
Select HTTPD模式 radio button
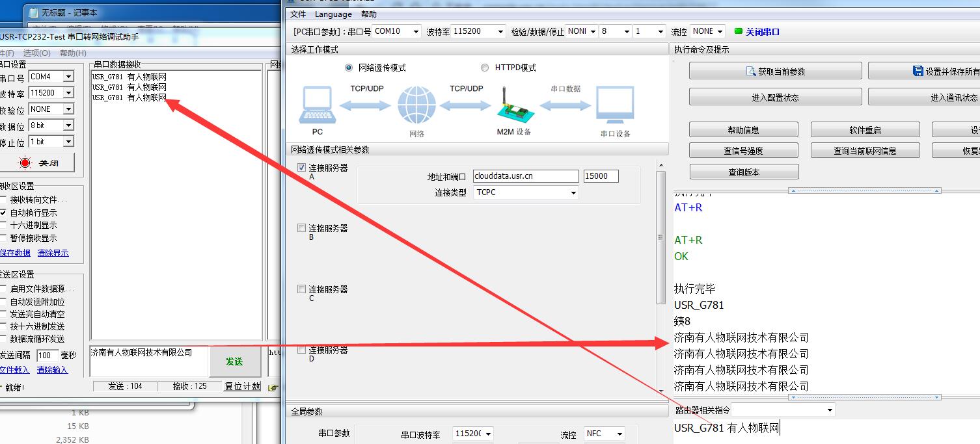pyautogui.click(x=485, y=68)
